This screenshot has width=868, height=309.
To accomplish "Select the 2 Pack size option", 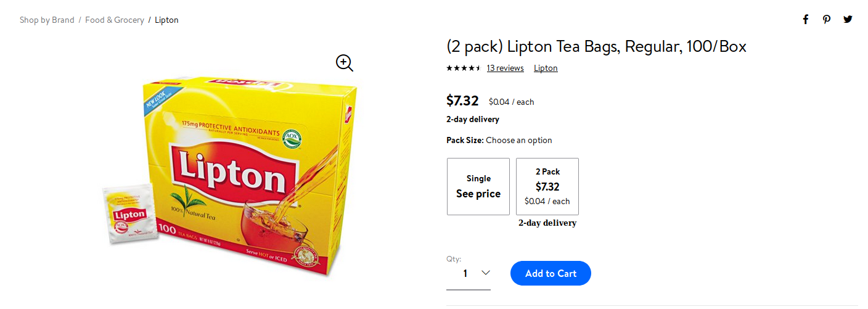I will pyautogui.click(x=547, y=186).
